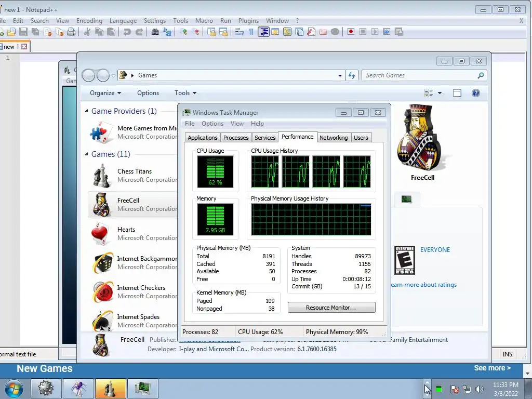Switch to the Applications tab
The height and width of the screenshot is (399, 532).
tap(203, 137)
